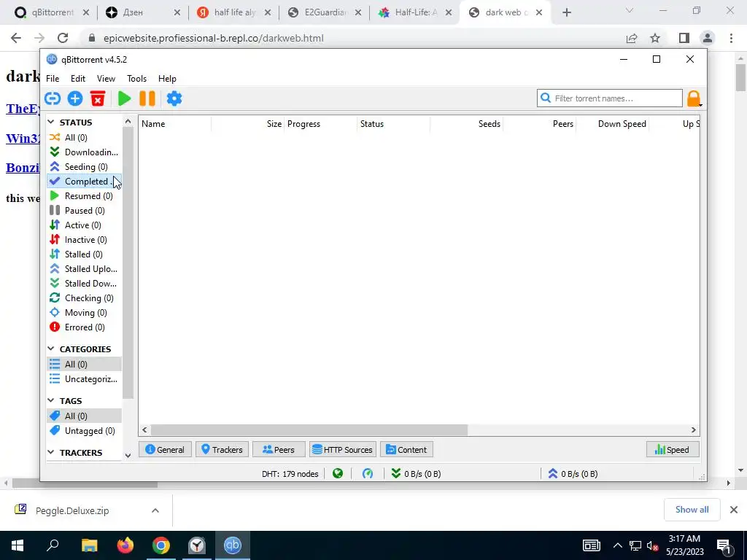Select the Seeding (0) status filter
The height and width of the screenshot is (560, 747).
(85, 167)
